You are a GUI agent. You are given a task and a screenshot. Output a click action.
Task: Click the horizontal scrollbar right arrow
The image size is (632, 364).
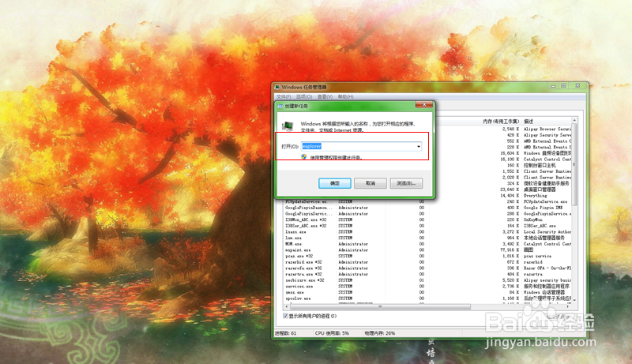pos(568,307)
